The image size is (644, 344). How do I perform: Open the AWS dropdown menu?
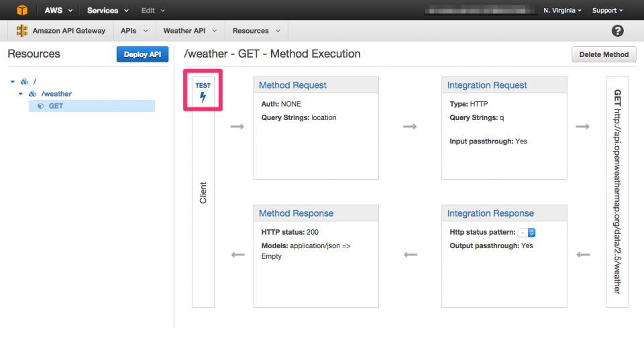click(58, 10)
